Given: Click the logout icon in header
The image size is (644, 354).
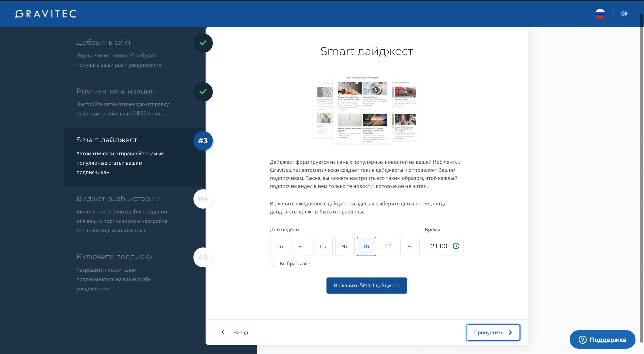Looking at the screenshot, I should (x=624, y=14).
